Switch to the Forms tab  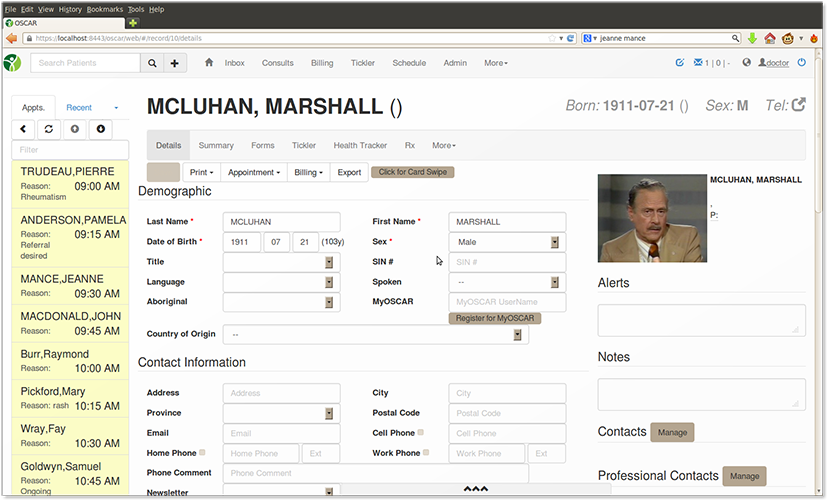(x=263, y=146)
